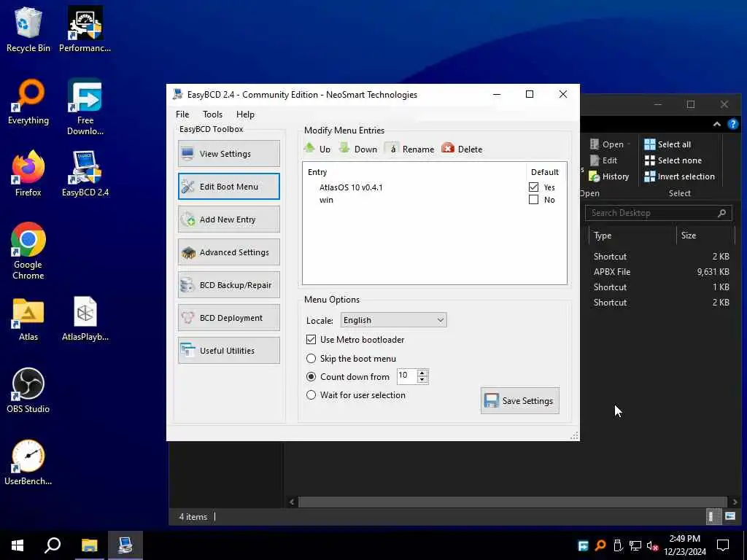
Task: Select the Firefox desktop icon
Action: 28,174
